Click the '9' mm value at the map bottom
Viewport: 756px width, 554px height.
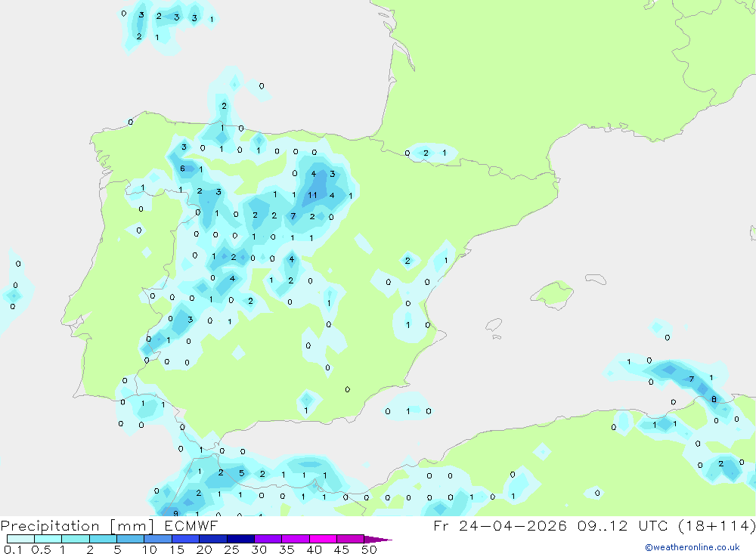pyautogui.click(x=175, y=513)
